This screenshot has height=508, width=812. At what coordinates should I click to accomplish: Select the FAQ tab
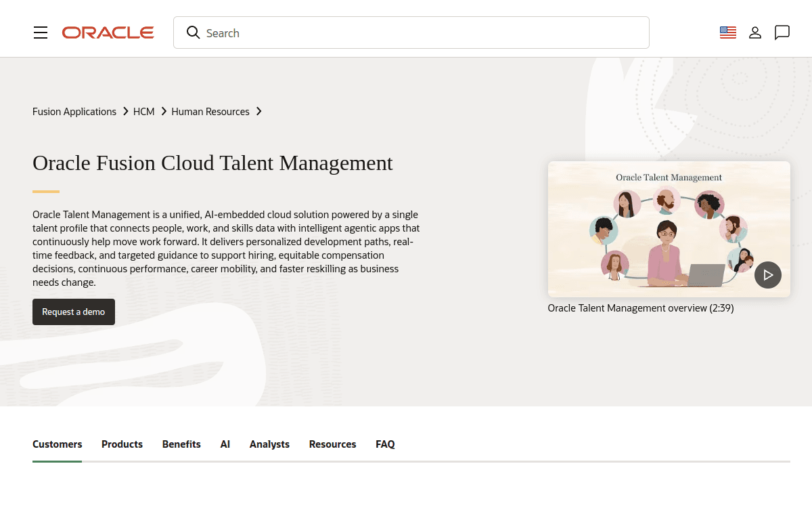coord(385,444)
